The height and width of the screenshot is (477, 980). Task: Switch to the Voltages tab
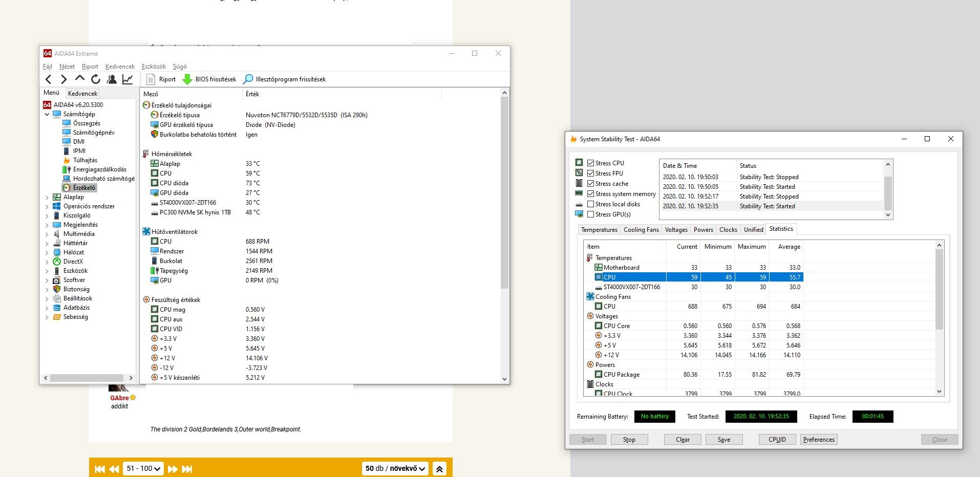pos(676,230)
